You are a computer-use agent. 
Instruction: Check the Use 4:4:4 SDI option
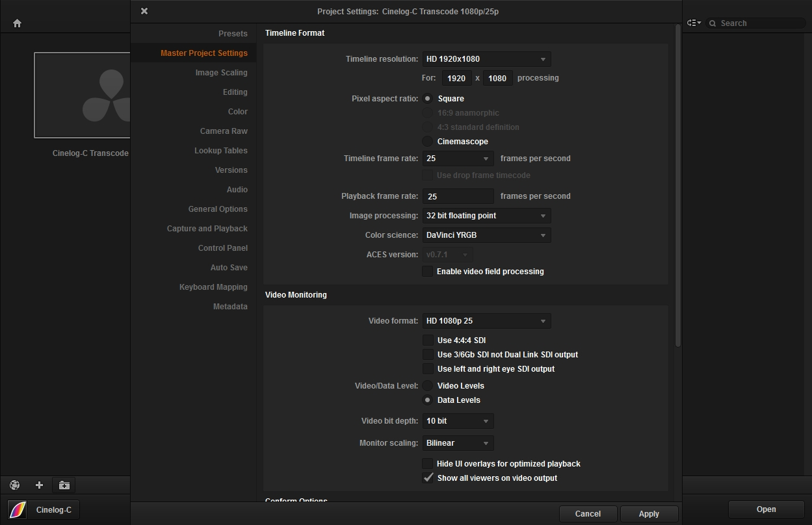pyautogui.click(x=427, y=340)
